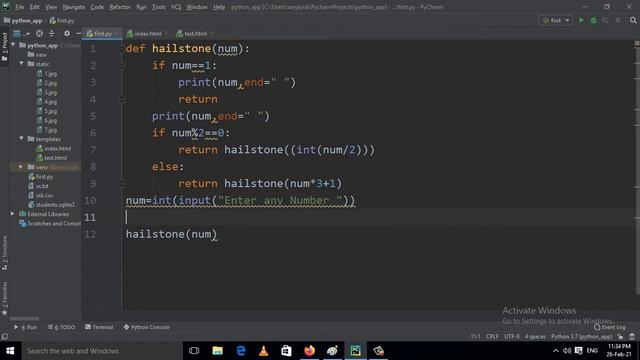
Task: Close the index.html editor tab
Action: coord(167,33)
